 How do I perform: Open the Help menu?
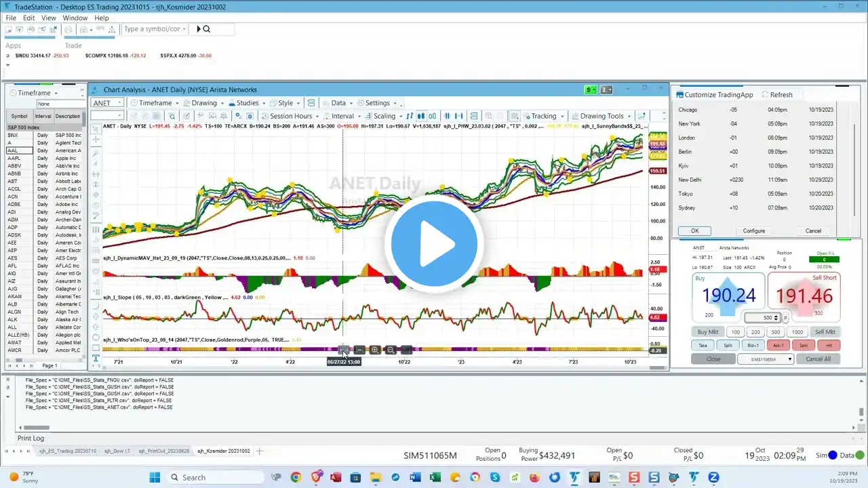point(102,18)
